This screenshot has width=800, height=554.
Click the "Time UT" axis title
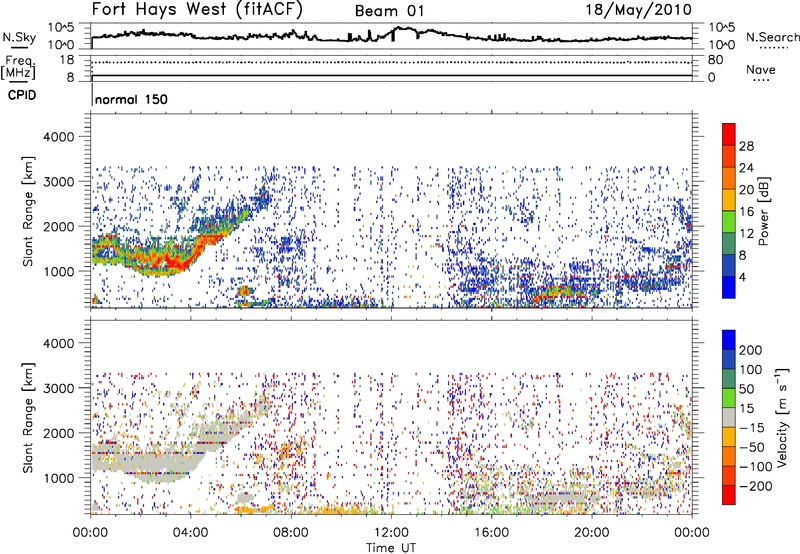pyautogui.click(x=391, y=547)
